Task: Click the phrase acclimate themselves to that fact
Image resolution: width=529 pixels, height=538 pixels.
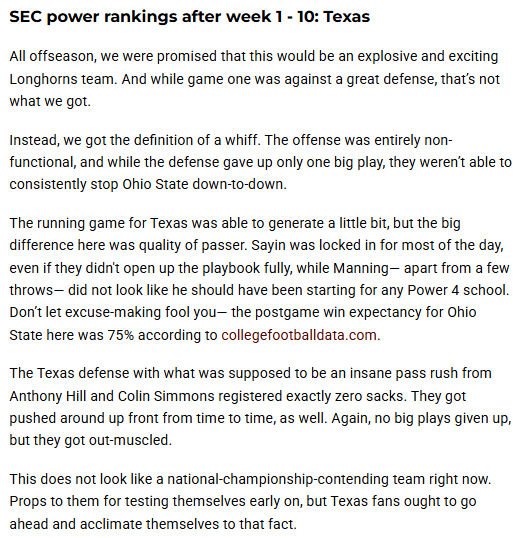Action: 188,524
